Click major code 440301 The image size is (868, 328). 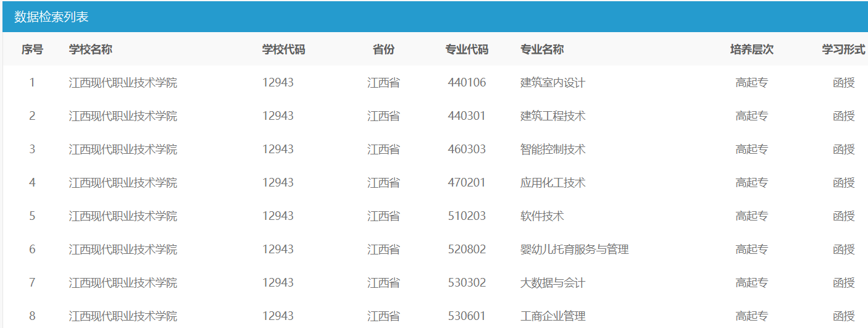pos(467,116)
